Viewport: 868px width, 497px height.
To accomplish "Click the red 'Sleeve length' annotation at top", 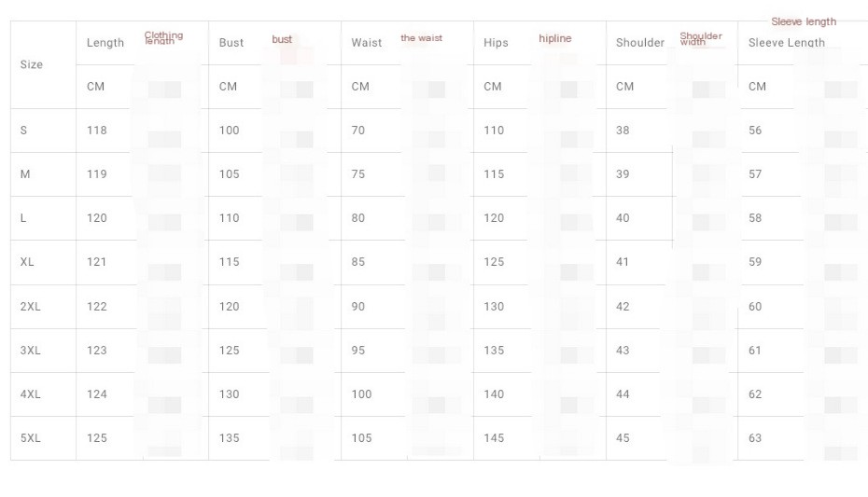I will [x=803, y=21].
